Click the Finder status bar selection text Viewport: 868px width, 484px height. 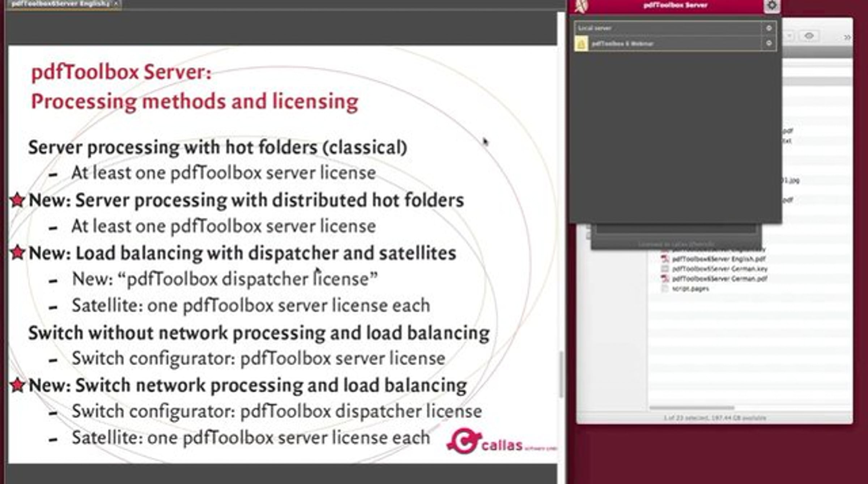click(x=715, y=418)
